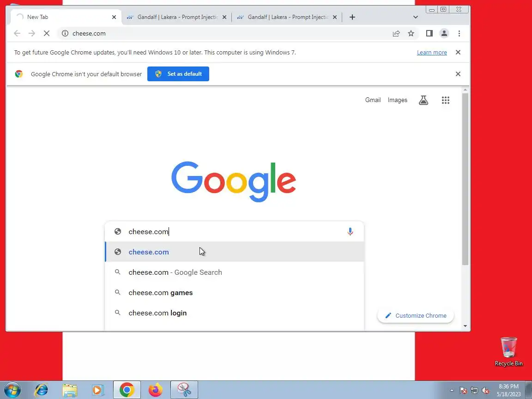The image size is (532, 399).
Task: Close the last Gandalf Lakera tab
Action: (334, 17)
